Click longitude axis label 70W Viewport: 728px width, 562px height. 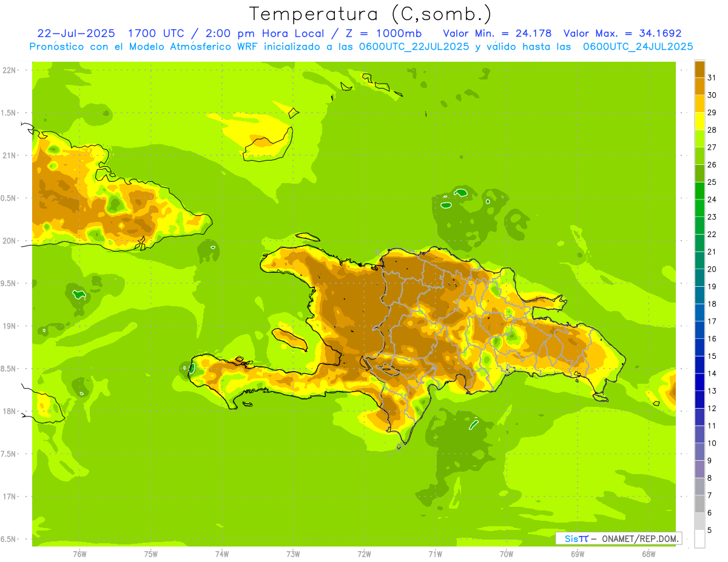coord(507,554)
